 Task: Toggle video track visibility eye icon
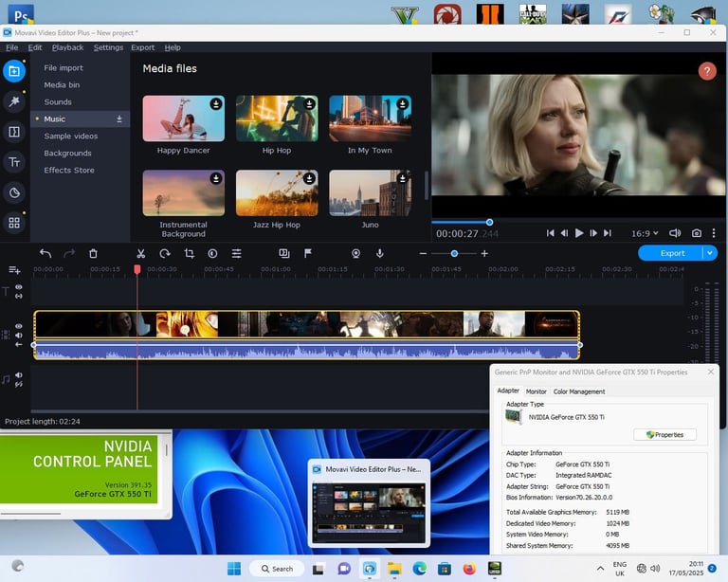(19, 326)
